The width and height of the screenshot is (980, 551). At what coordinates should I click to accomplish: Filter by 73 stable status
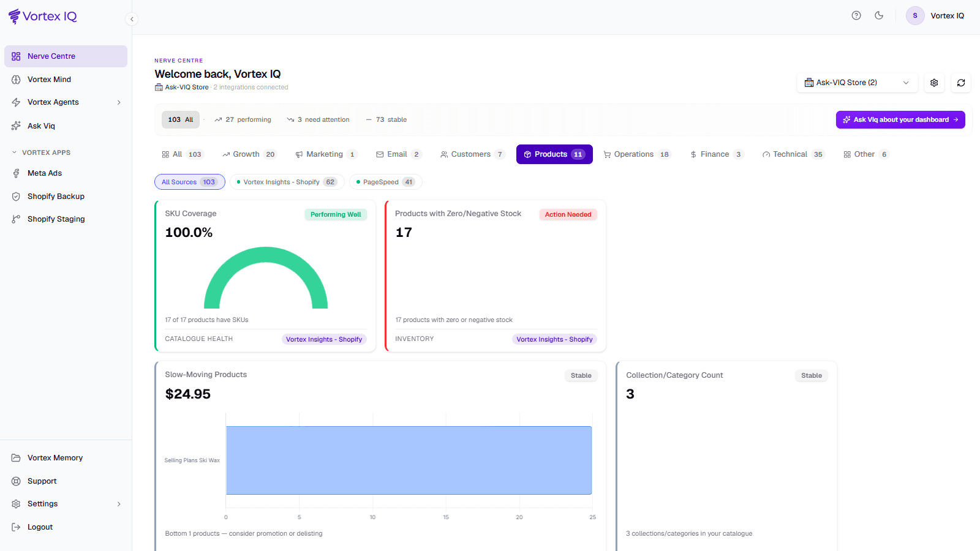[x=386, y=120]
